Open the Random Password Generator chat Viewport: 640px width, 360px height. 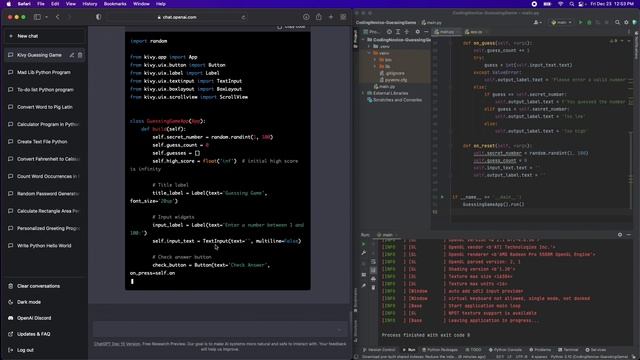tap(45, 193)
